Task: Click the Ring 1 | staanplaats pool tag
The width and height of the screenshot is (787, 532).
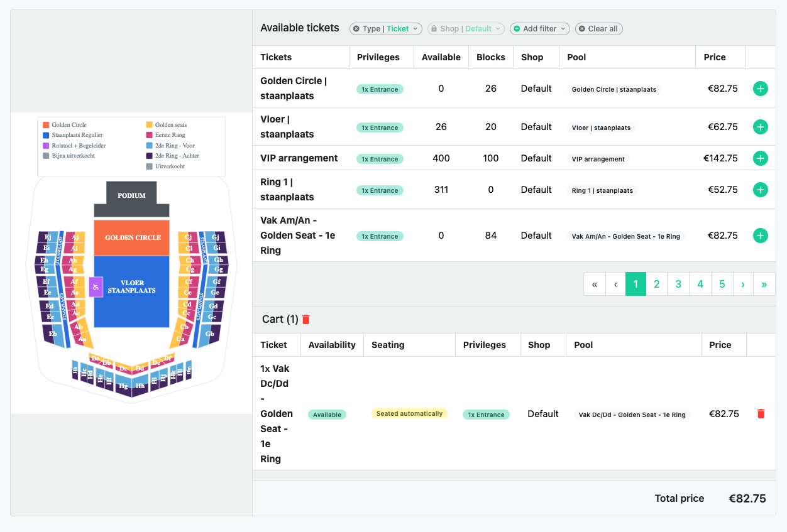Action: click(602, 190)
